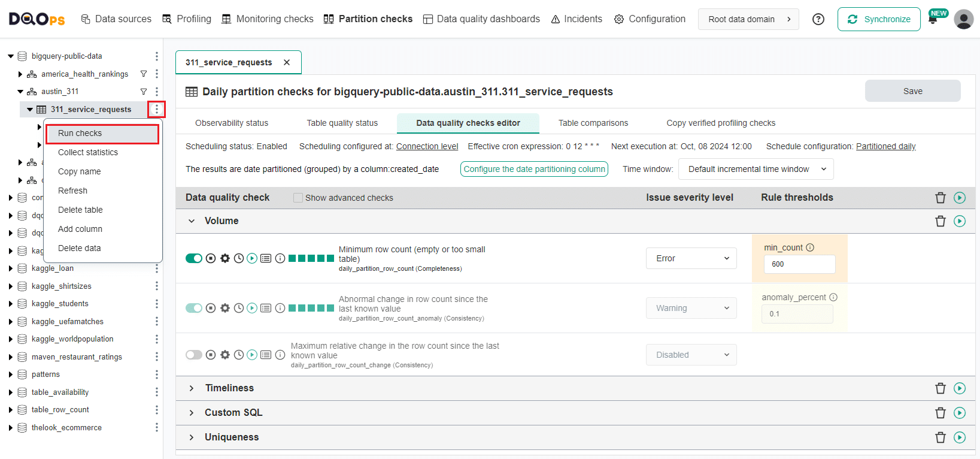Image resolution: width=980 pixels, height=459 pixels.
Task: Expand the Custom SQL section
Action: coord(192,413)
